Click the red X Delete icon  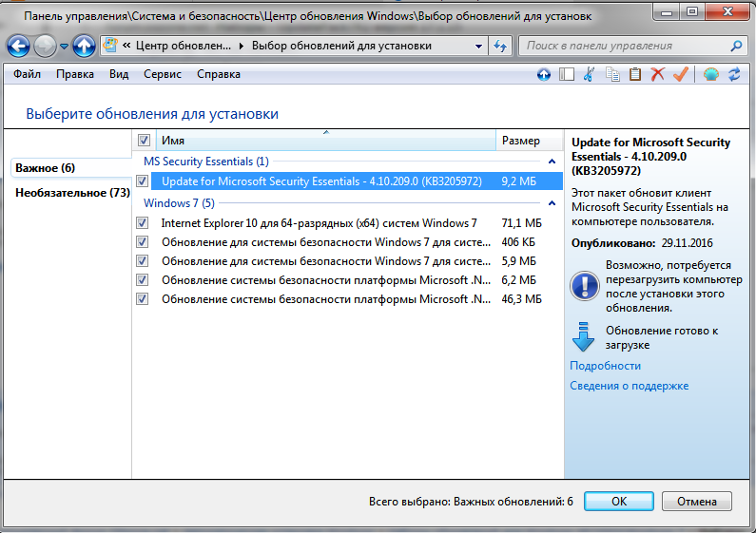pyautogui.click(x=657, y=74)
